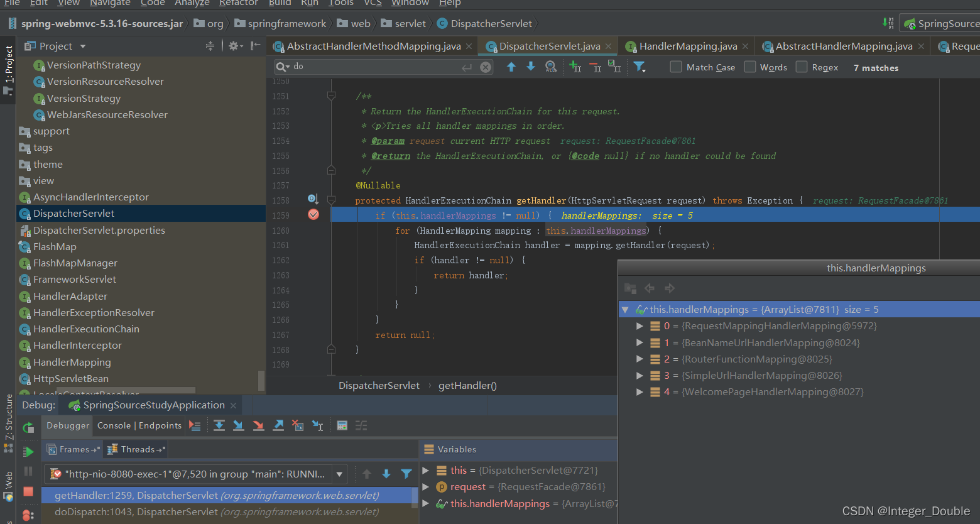Open the thread selector dropdown
This screenshot has width=980, height=524.
click(x=339, y=474)
